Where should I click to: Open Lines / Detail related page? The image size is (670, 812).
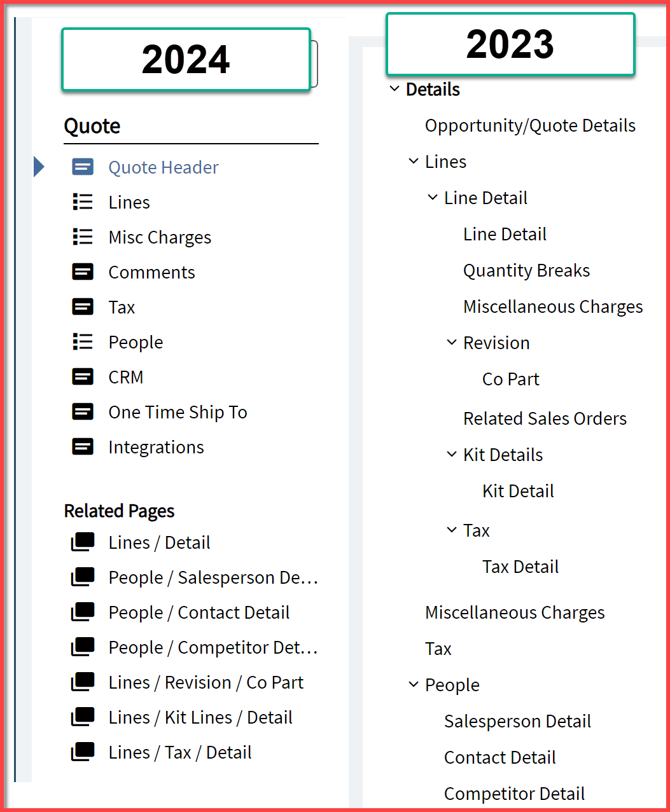(159, 542)
